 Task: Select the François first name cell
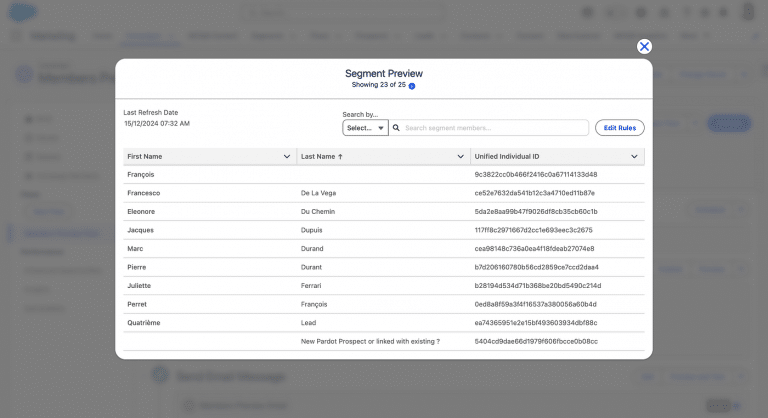(141, 174)
